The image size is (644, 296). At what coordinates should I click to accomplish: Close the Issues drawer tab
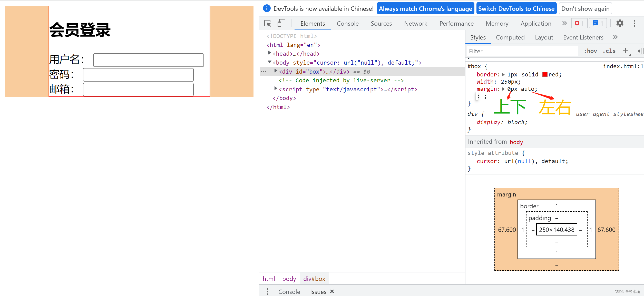332,291
